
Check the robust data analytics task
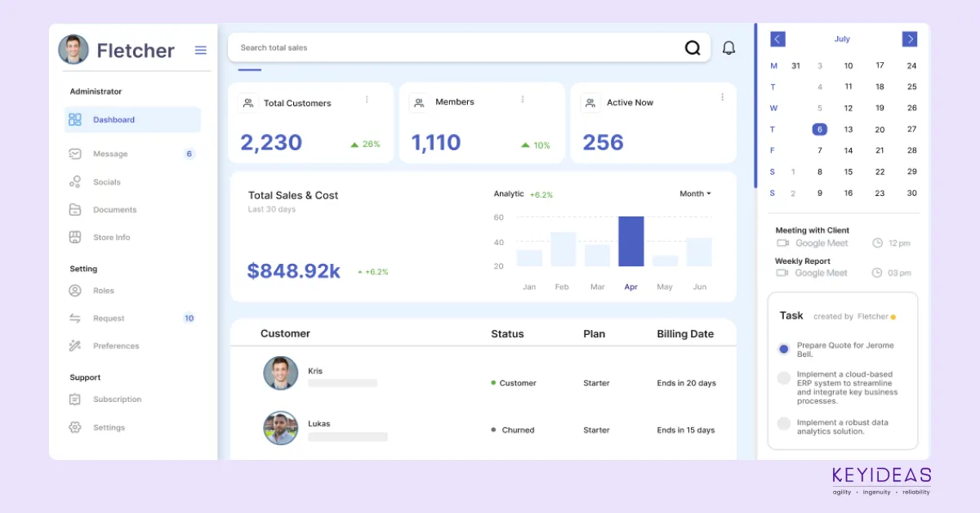coord(783,424)
